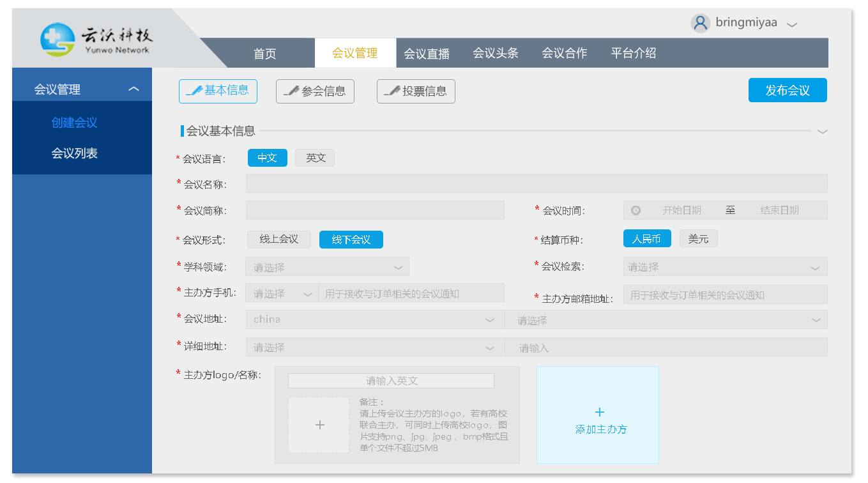Click the plus icon to upload organizer logo
Screen dimensions: 868x483
click(x=319, y=425)
